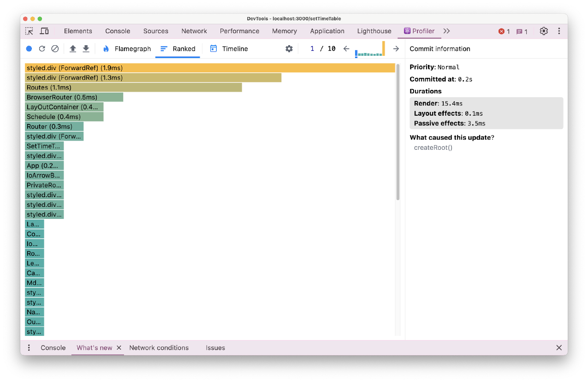Viewport: 588px width, 382px height.
Task: Open the Elements tab
Action: pos(78,31)
